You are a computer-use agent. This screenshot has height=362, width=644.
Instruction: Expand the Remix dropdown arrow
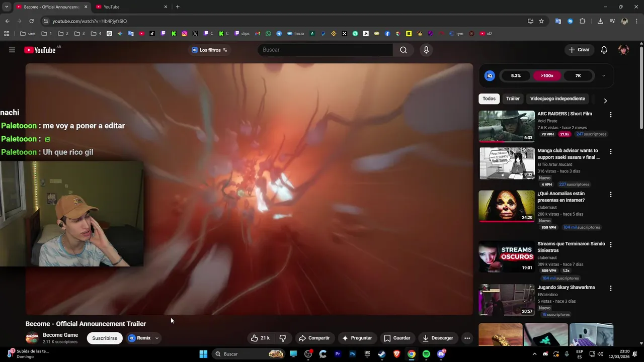[x=156, y=338]
